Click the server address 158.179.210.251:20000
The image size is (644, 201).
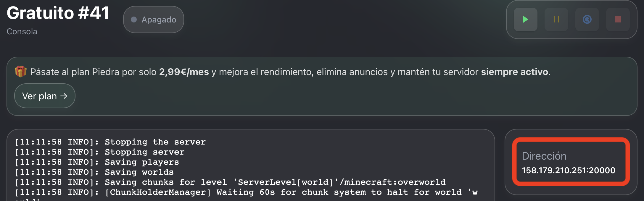(568, 170)
